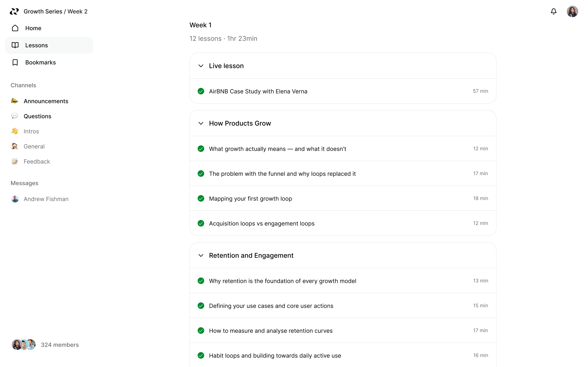This screenshot has height=367, width=588.
Task: Collapse the How Products Grow section
Action: [x=201, y=123]
